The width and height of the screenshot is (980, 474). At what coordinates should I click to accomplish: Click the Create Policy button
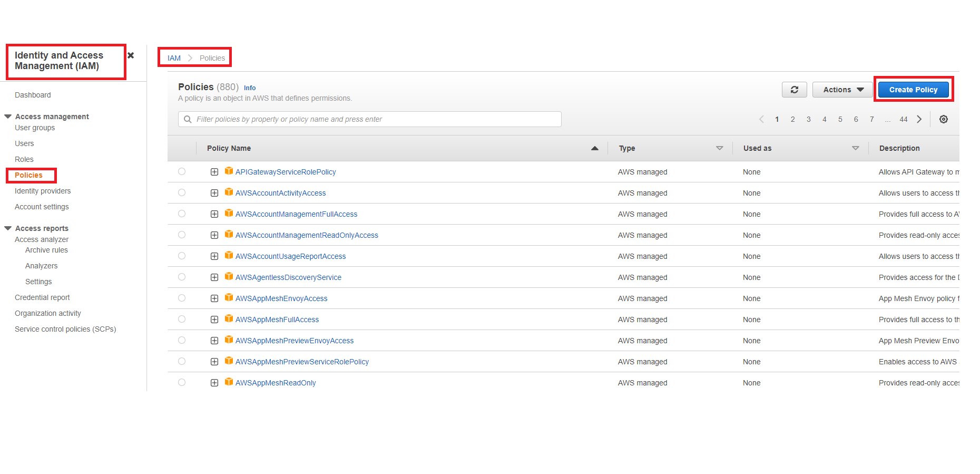coord(913,90)
